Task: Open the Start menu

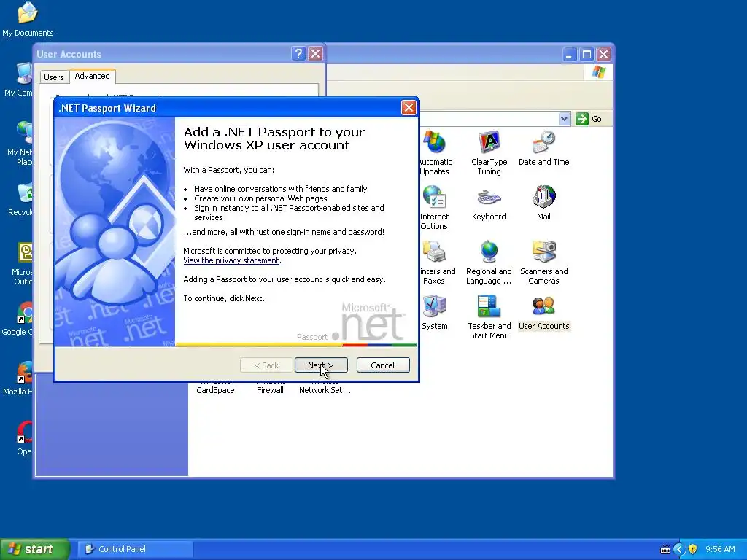Action: tap(34, 549)
